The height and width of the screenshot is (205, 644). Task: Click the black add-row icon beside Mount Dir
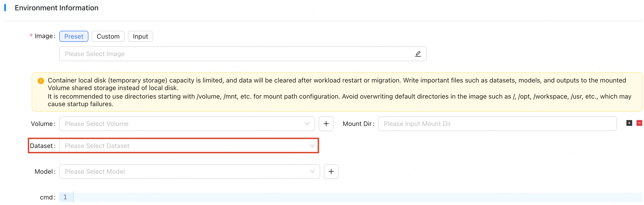[x=629, y=123]
